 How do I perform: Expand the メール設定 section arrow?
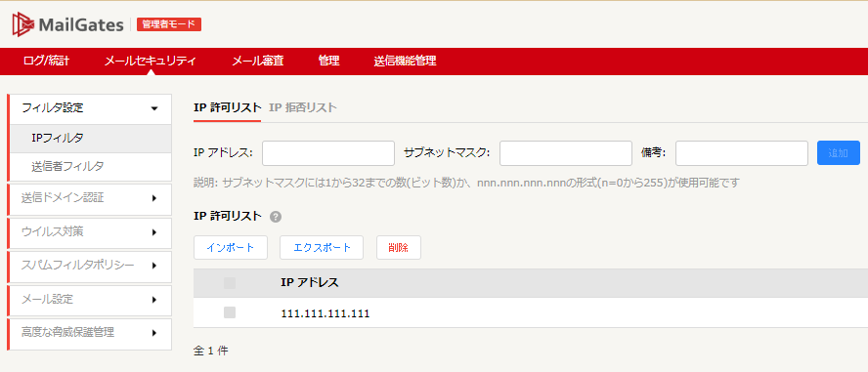154,300
